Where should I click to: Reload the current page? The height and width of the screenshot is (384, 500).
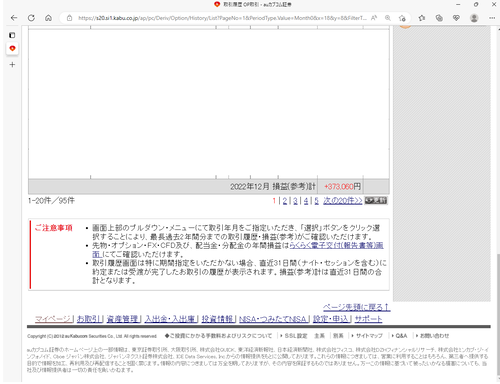point(31,18)
